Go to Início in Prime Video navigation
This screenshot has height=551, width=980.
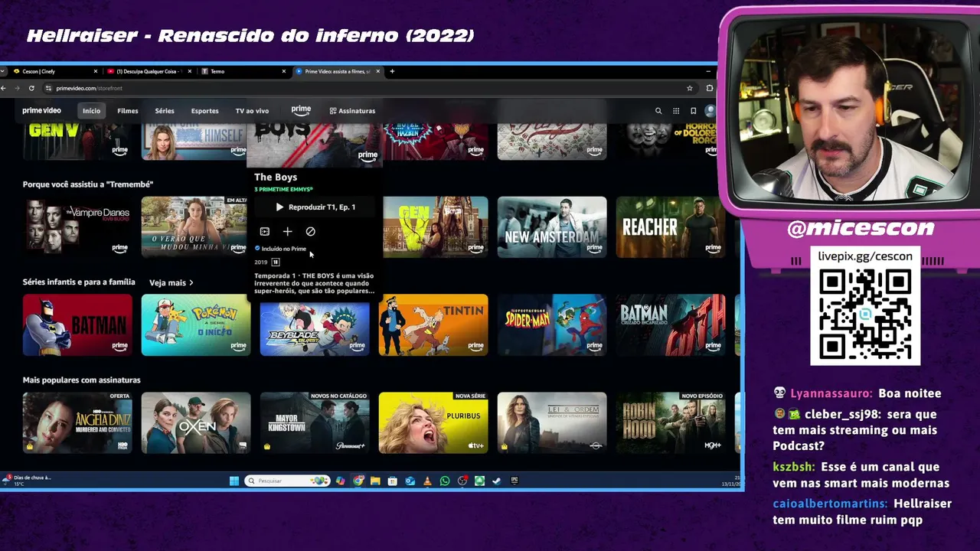click(91, 111)
